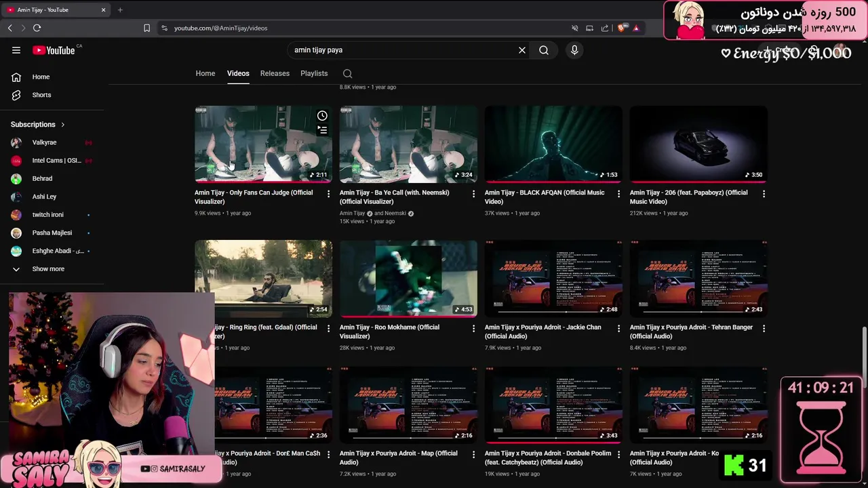This screenshot has height=488, width=868.
Task: Open 206 feat. Papaboyz video title
Action: [689, 197]
